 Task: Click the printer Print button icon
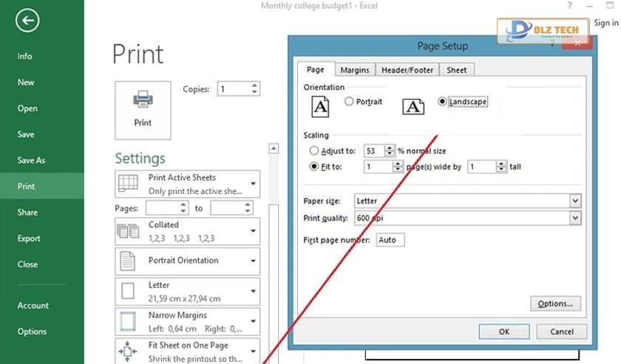click(143, 99)
